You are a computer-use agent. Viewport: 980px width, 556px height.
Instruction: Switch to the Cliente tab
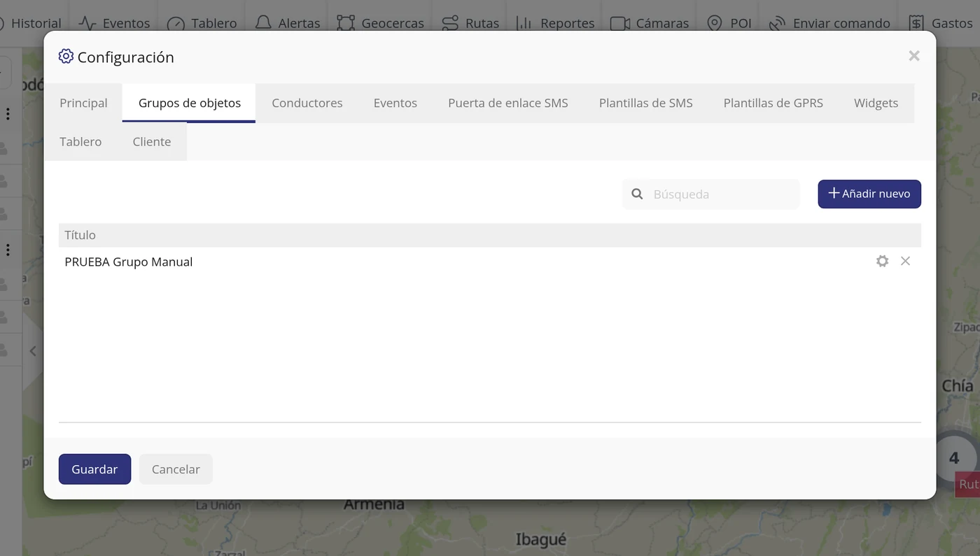point(152,141)
